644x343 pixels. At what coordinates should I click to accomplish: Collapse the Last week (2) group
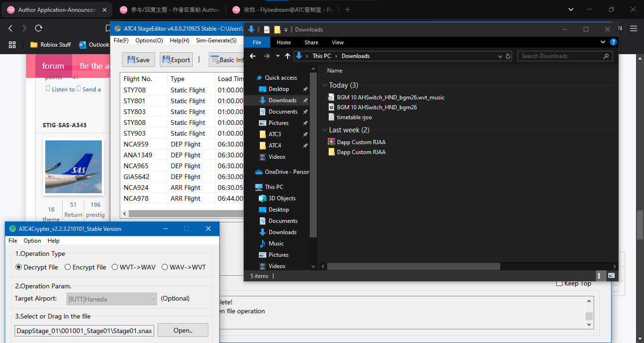point(324,130)
